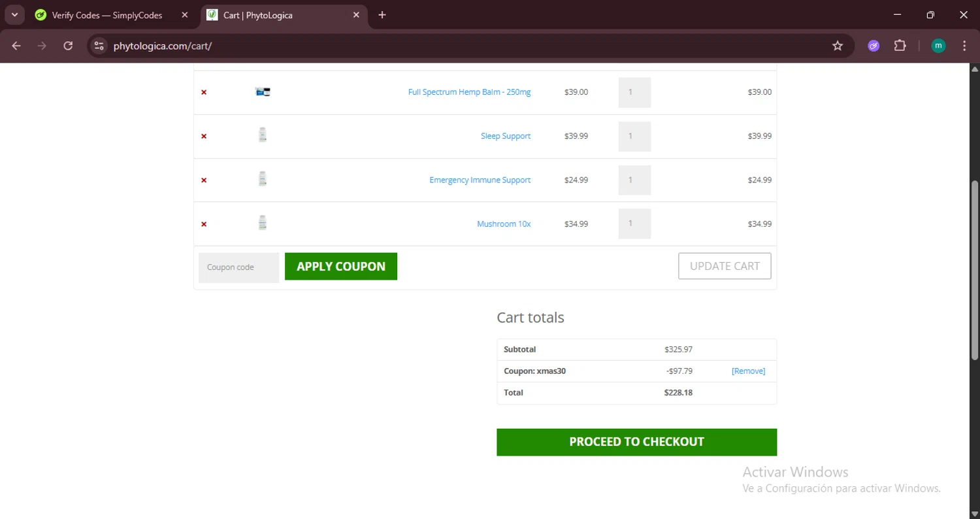980x519 pixels.
Task: Click quantity field for Mushroom 10x
Action: 634,224
